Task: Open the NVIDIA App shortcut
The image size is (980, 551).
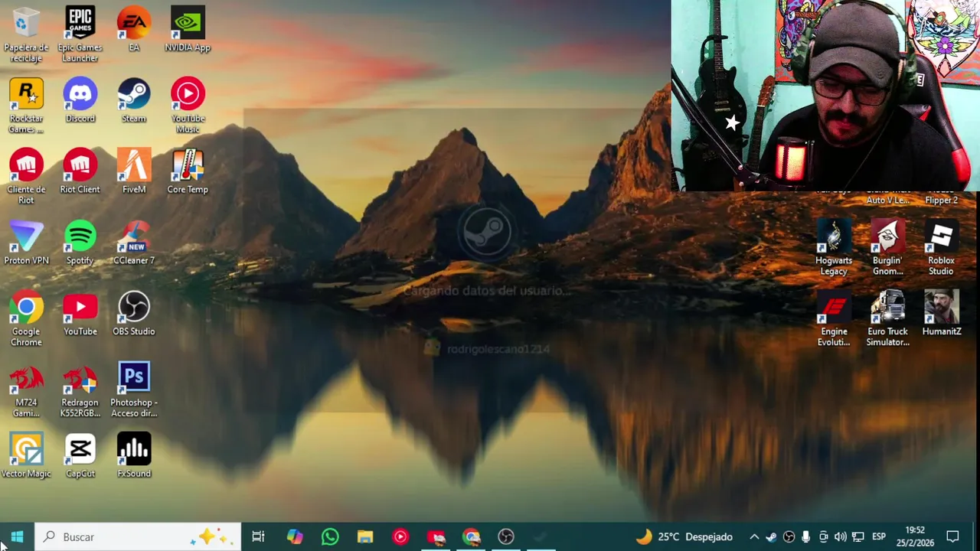Action: [188, 29]
